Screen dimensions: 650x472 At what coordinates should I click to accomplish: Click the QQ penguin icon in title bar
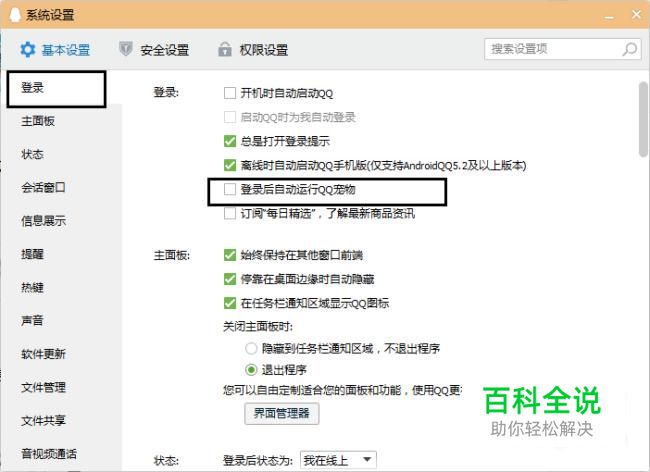click(x=15, y=15)
